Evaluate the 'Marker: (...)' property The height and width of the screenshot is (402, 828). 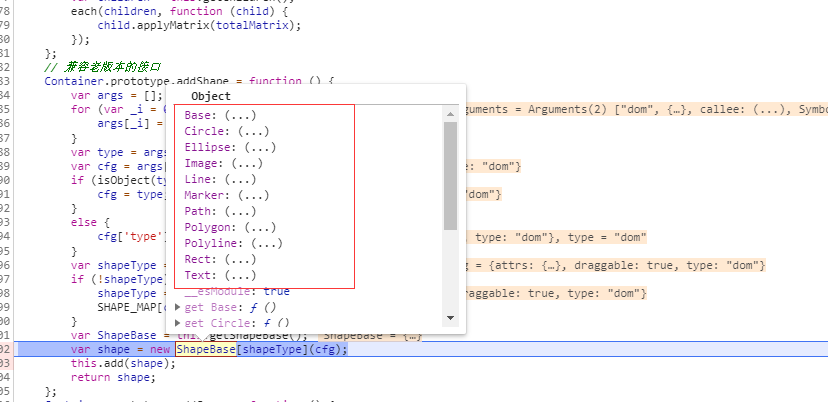pos(227,195)
